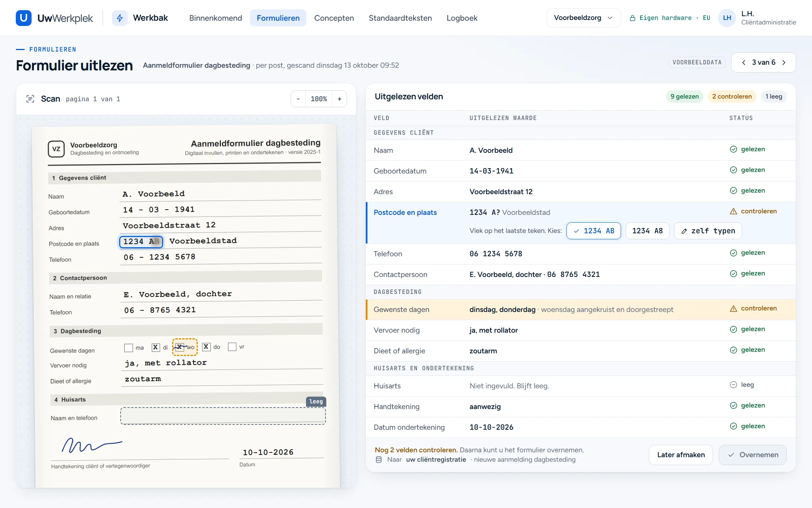Screen dimensions: 812x508
Task: Open the Voorbeeldzorg organisation dropdown
Action: (583, 18)
